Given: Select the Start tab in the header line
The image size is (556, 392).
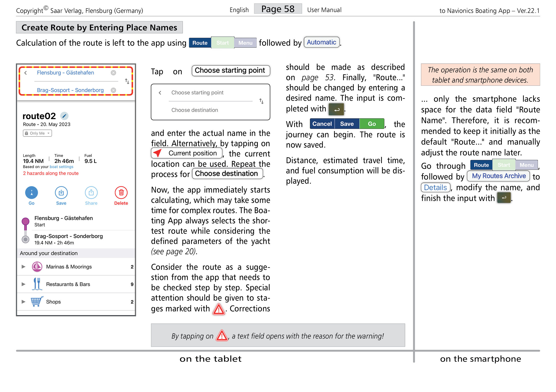Looking at the screenshot, I should (223, 43).
